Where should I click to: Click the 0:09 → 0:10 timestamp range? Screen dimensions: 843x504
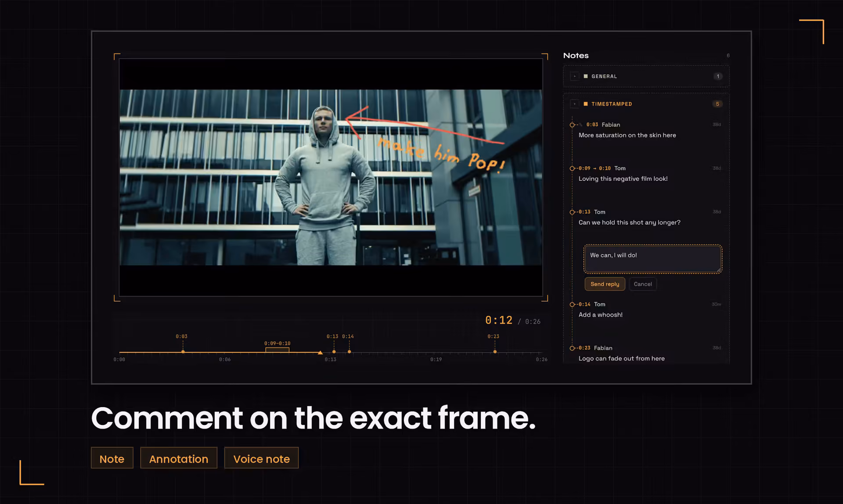[x=594, y=168]
